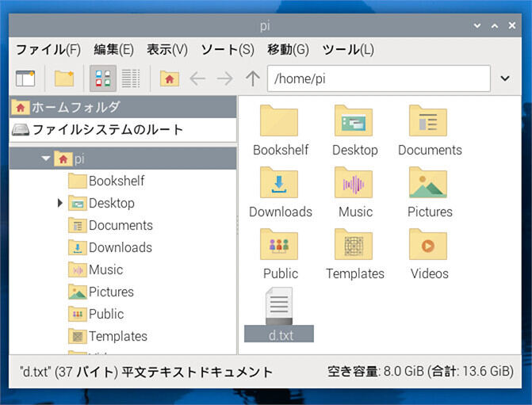Select ファイルシステムのルート in places
This screenshot has height=405, width=532.
(x=123, y=129)
